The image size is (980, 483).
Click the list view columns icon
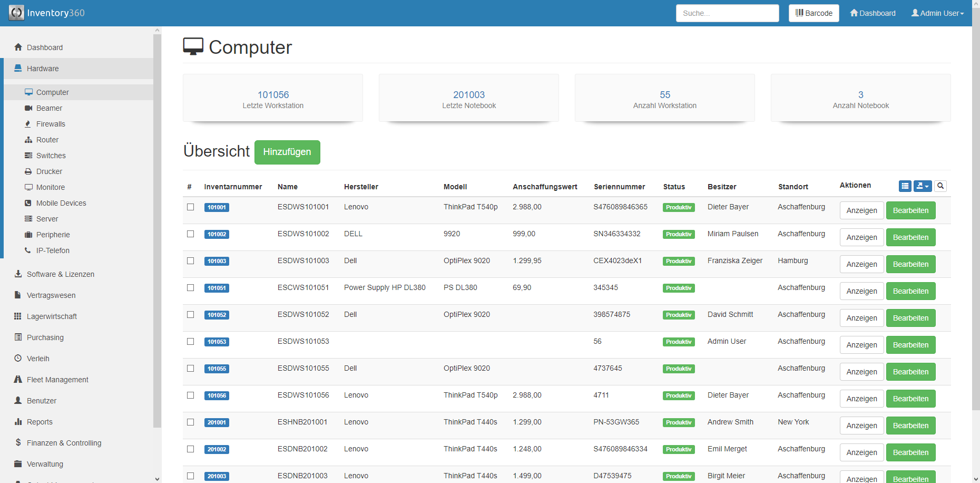click(x=905, y=186)
